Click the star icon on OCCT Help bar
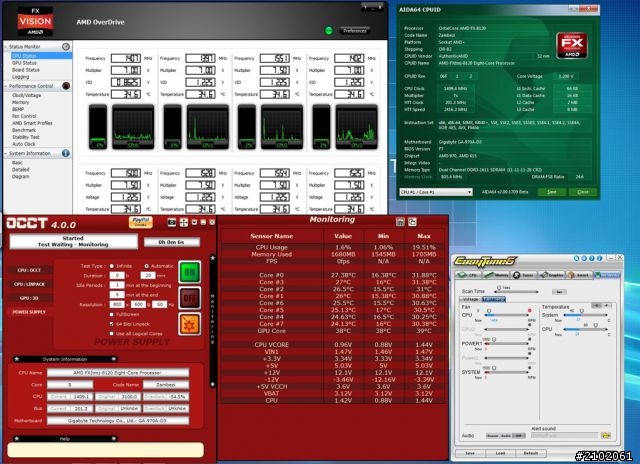The height and width of the screenshot is (464, 640). click(17, 438)
